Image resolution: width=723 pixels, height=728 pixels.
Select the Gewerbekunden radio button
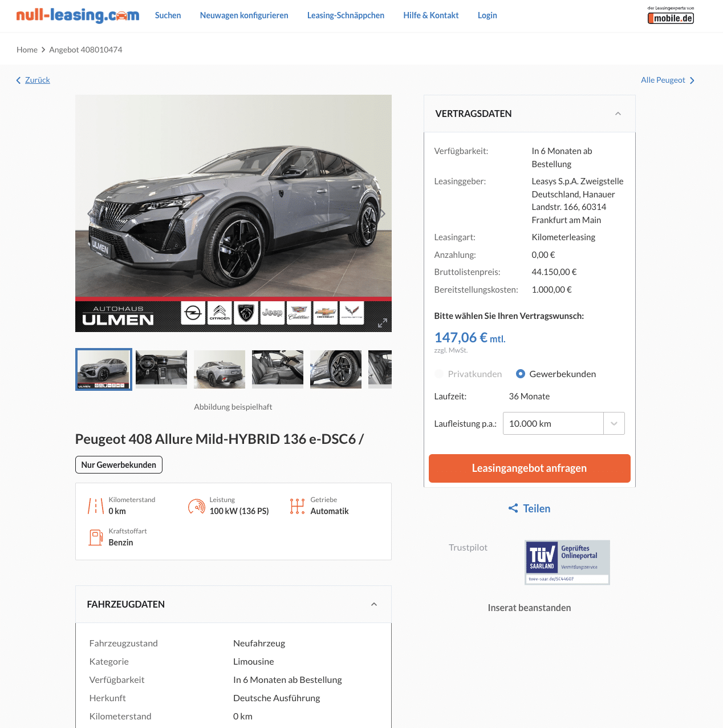pyautogui.click(x=521, y=374)
